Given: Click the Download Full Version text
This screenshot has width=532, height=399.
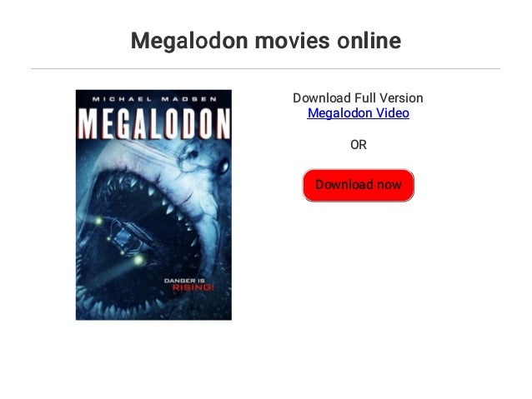Looking at the screenshot, I should click(358, 98).
